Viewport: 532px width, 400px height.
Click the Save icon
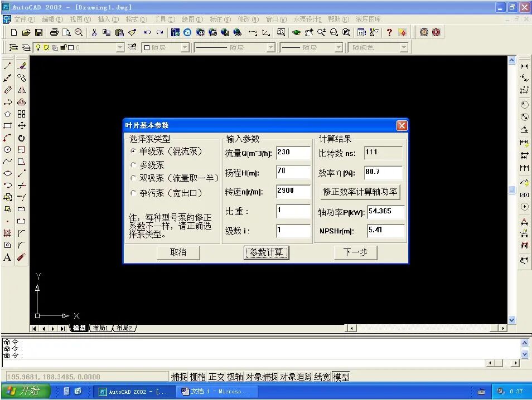(38, 32)
